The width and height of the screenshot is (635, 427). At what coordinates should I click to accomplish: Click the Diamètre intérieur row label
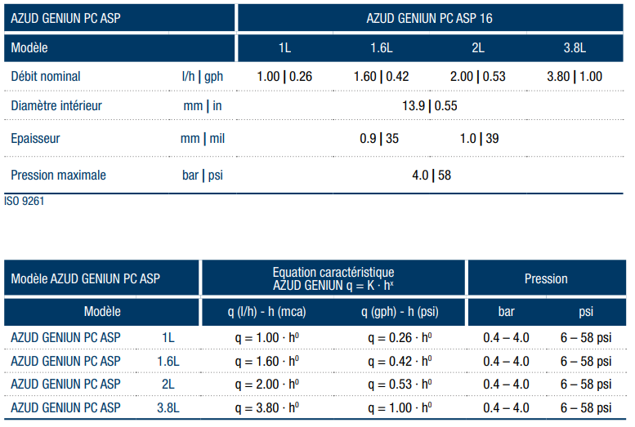[x=56, y=106]
